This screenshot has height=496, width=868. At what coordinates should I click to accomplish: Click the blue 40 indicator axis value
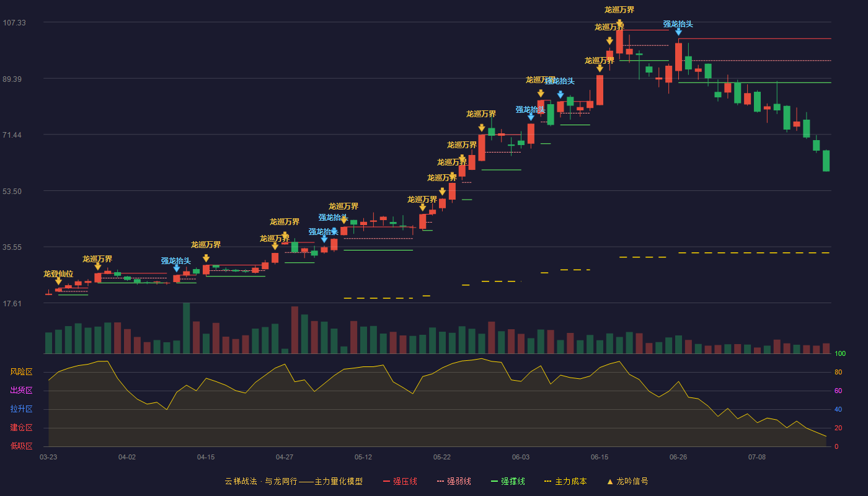point(838,409)
